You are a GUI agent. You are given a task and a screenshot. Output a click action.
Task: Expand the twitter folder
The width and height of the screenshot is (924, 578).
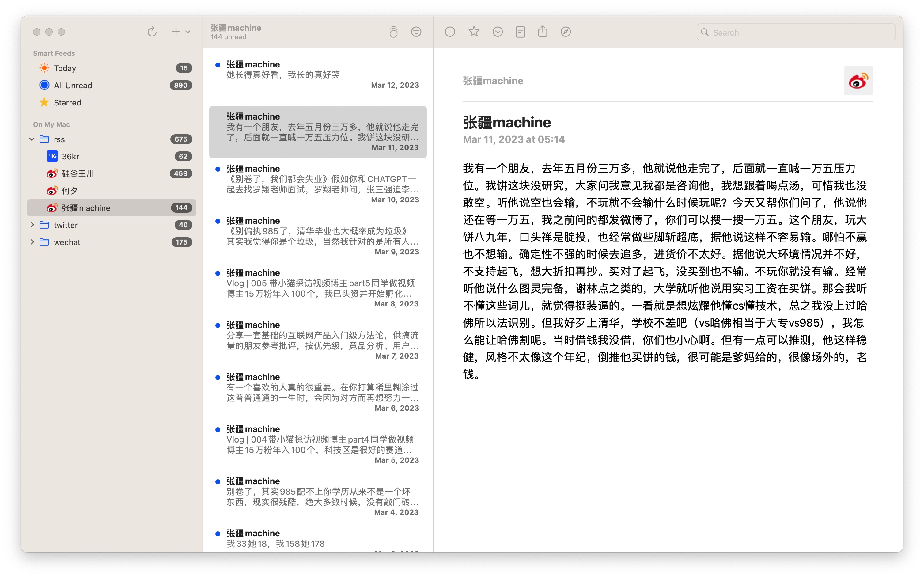(32, 225)
